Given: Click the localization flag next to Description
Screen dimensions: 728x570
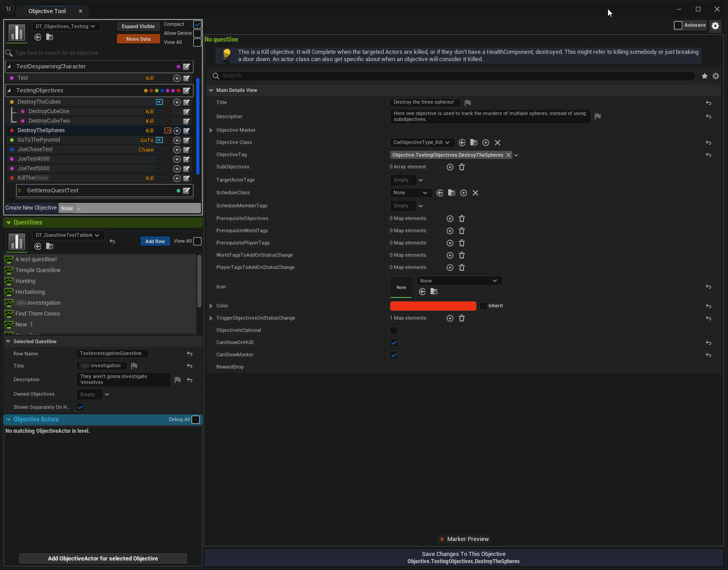Looking at the screenshot, I should click(598, 116).
